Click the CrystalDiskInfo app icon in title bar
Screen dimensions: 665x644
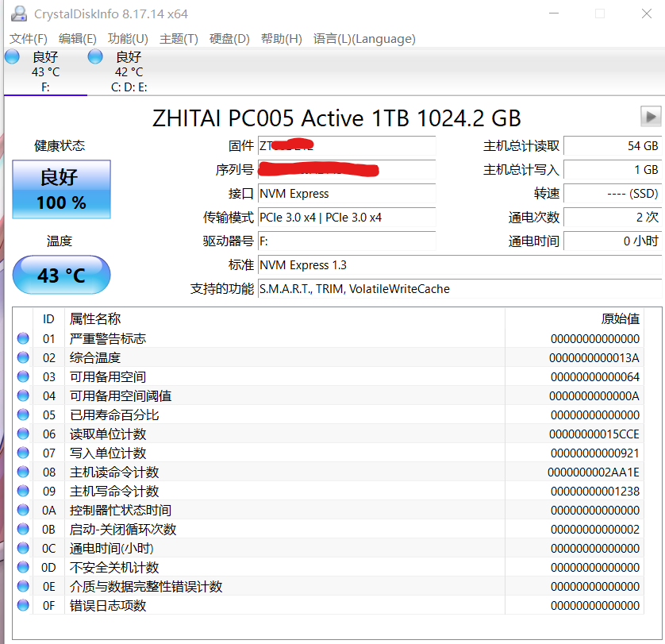click(x=19, y=13)
